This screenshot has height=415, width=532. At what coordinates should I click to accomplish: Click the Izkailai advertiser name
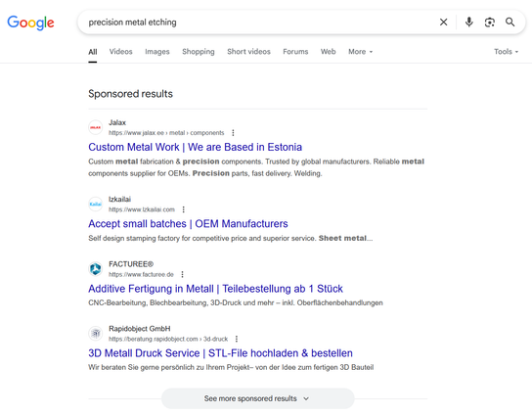pos(119,200)
